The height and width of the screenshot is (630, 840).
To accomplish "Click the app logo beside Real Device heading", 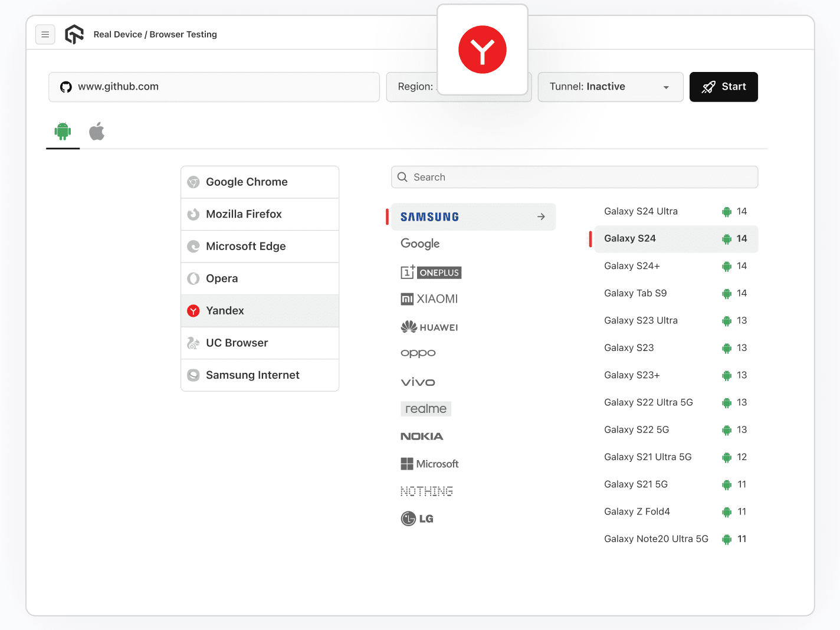I will coord(74,34).
